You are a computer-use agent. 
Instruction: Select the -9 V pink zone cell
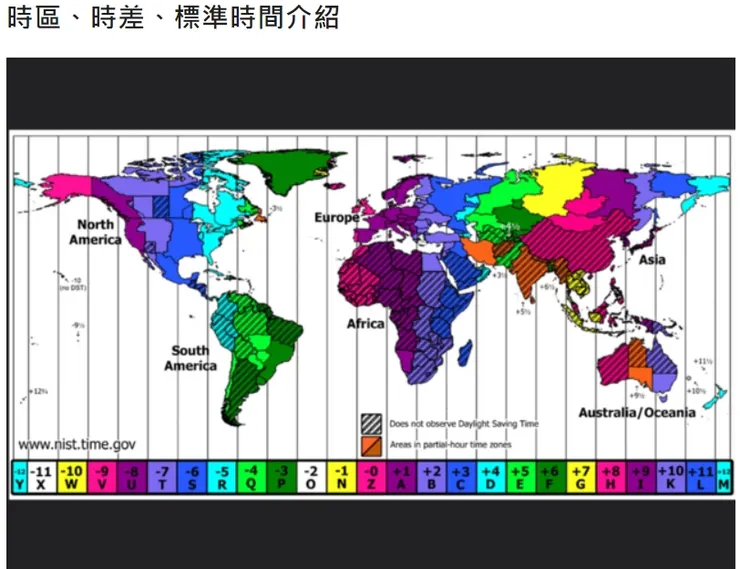(102, 477)
